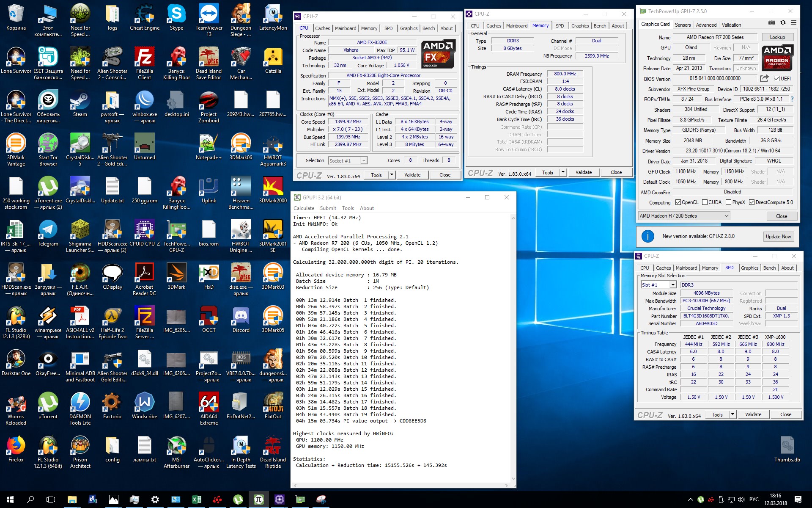
Task: Show hidden system tray icons chevron
Action: pos(690,500)
